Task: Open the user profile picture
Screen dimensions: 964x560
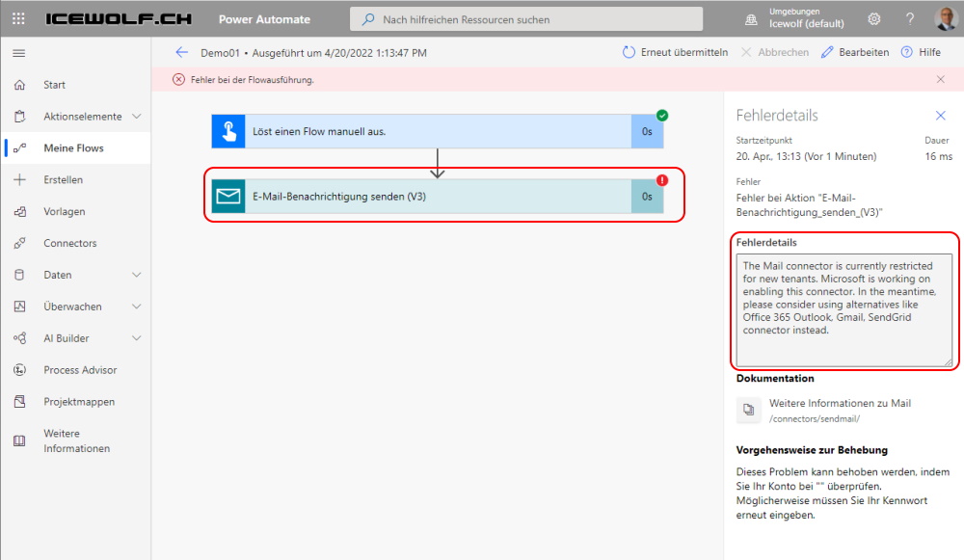Action: pyautogui.click(x=946, y=19)
